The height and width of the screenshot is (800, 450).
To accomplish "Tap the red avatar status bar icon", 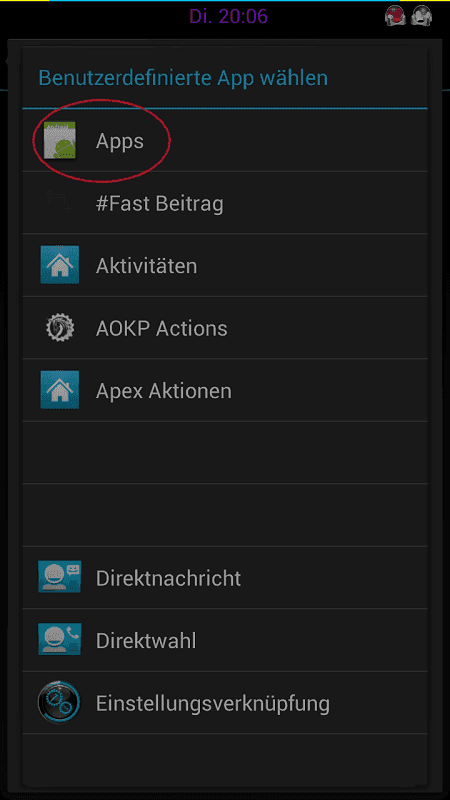I will [395, 16].
